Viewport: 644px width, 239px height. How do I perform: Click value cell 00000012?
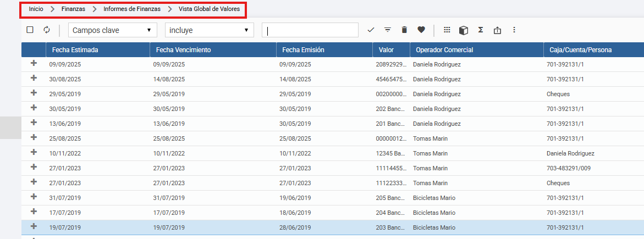pyautogui.click(x=392, y=138)
